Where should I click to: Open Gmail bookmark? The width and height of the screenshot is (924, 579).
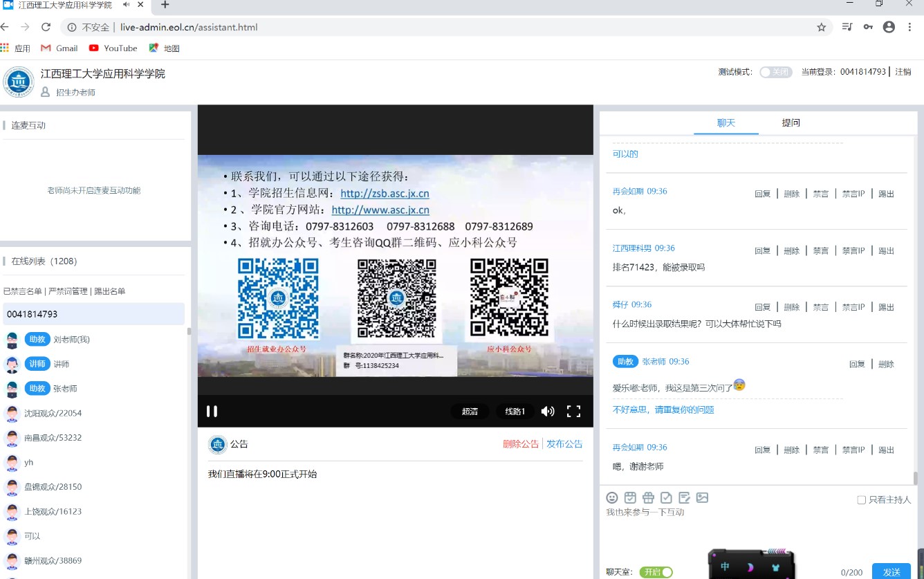click(59, 48)
